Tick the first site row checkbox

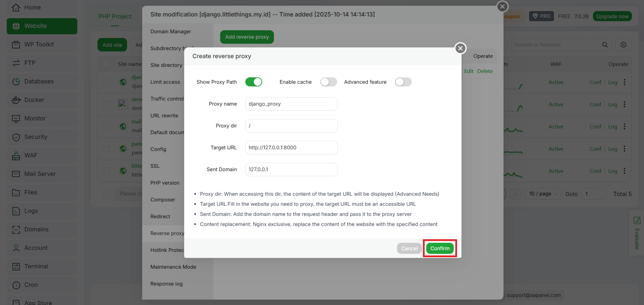click(106, 82)
